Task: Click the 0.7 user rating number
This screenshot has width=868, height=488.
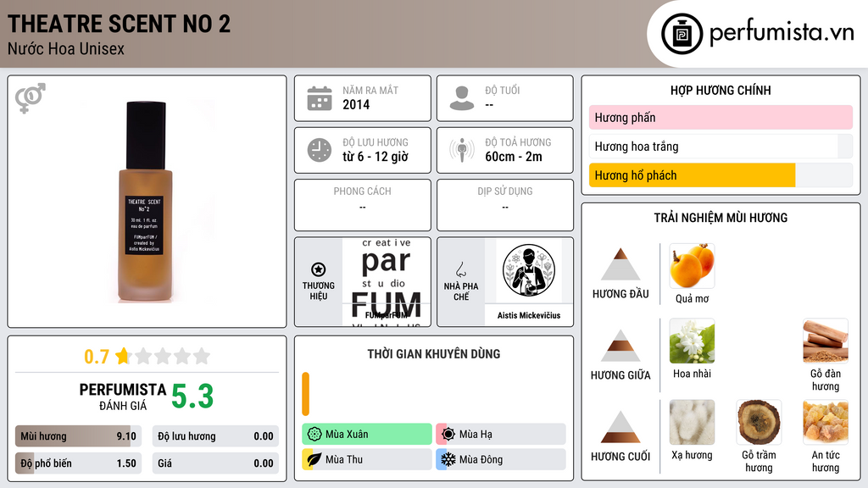Action: (x=97, y=357)
